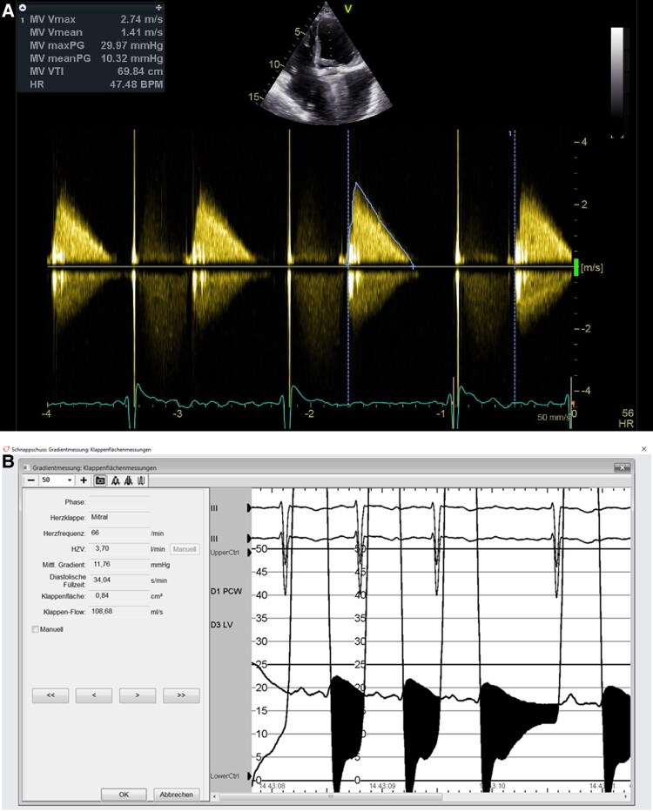
Task: Click the move handle on measurement panel
Action: [x=158, y=7]
